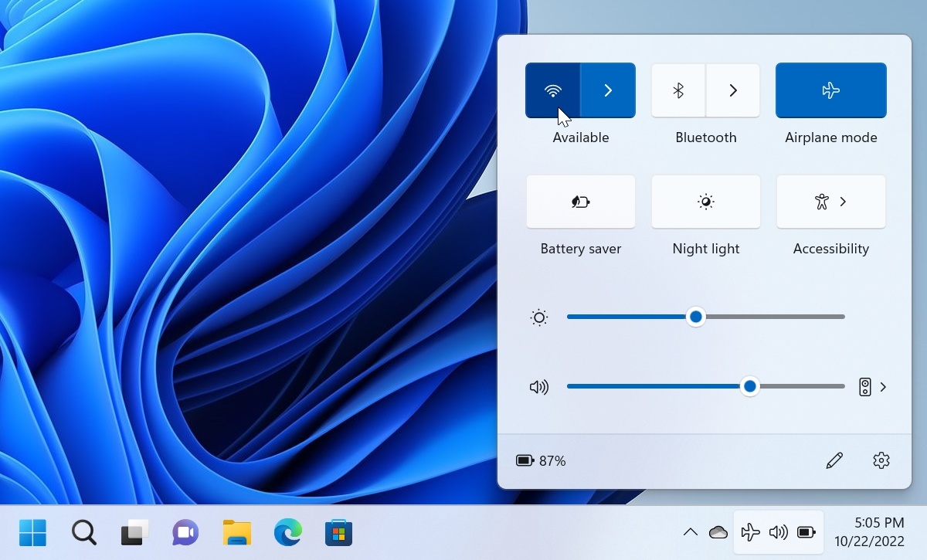Open taskbar Search

(83, 532)
